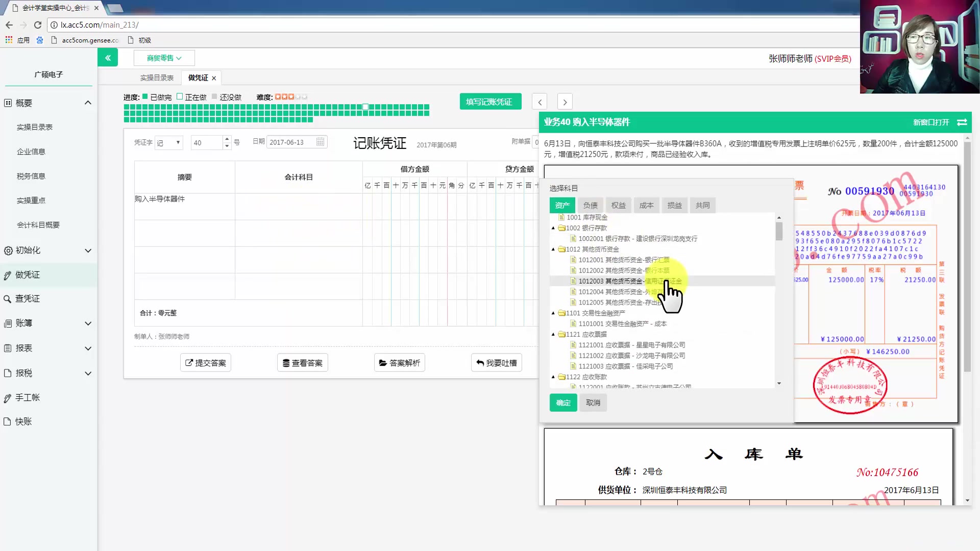The image size is (980, 551).
Task: Collapse the 1012 其他货币资金 folder
Action: coord(553,249)
